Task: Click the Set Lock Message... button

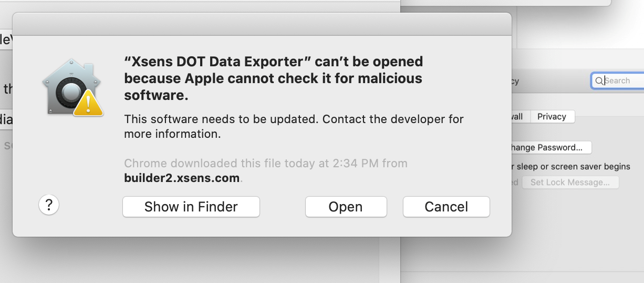Action: pos(570,183)
